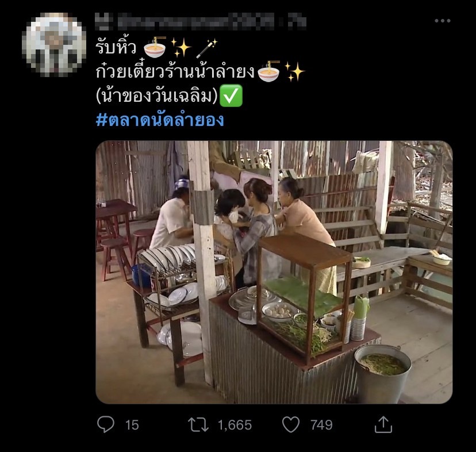Click the reply speech bubble icon
Viewport: 476px width, 452px height.
(106, 424)
